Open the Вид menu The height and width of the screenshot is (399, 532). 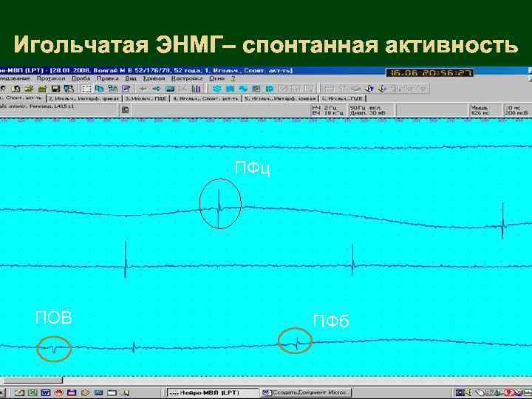coord(131,78)
